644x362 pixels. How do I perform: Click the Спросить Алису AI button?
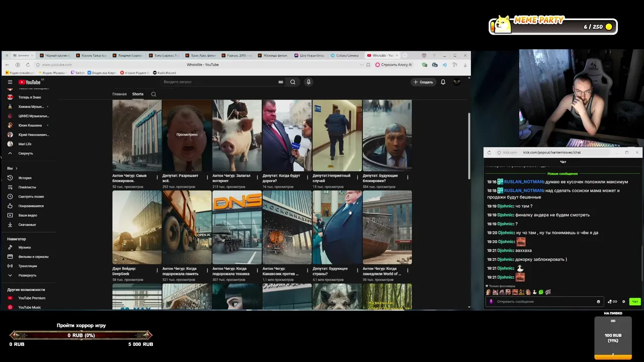point(393,65)
